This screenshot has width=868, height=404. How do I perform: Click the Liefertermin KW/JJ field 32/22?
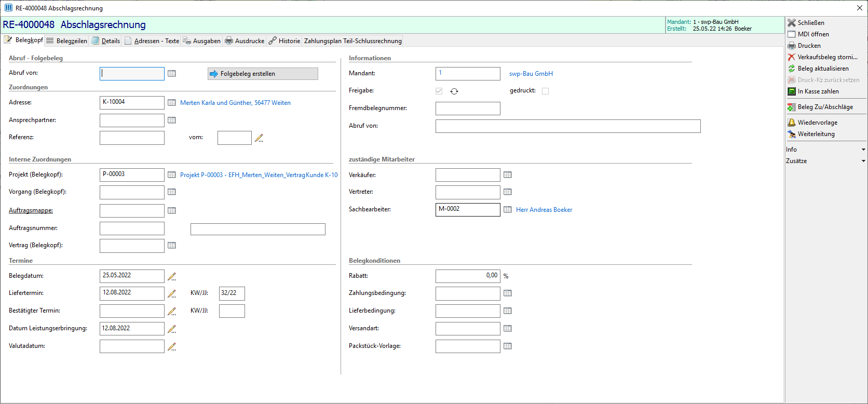[x=232, y=293]
